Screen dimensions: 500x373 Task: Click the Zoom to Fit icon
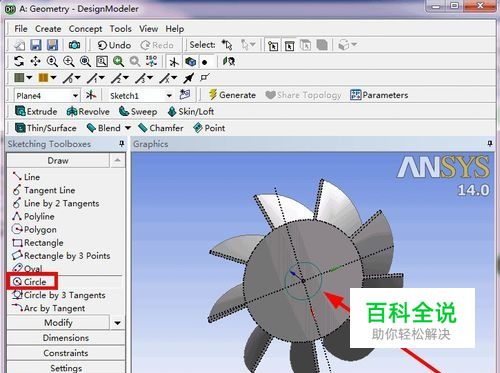pos(85,61)
